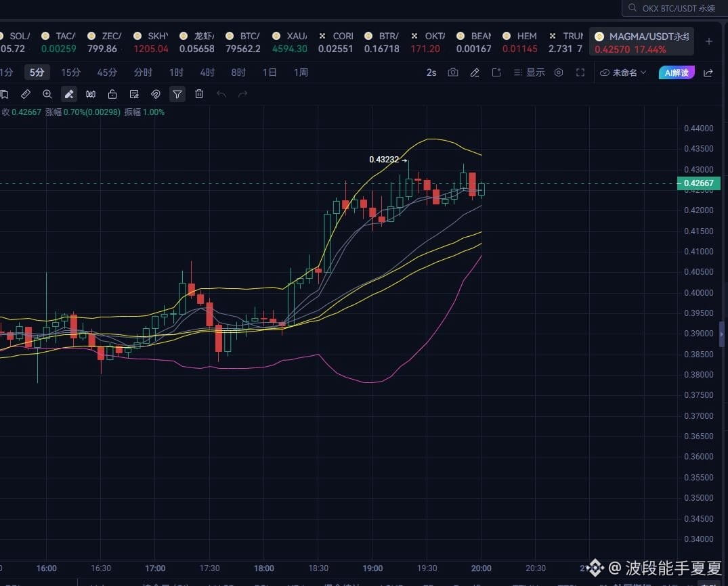Image resolution: width=728 pixels, height=586 pixels.
Task: Open the SKHY symbol tab
Action: coord(150,42)
